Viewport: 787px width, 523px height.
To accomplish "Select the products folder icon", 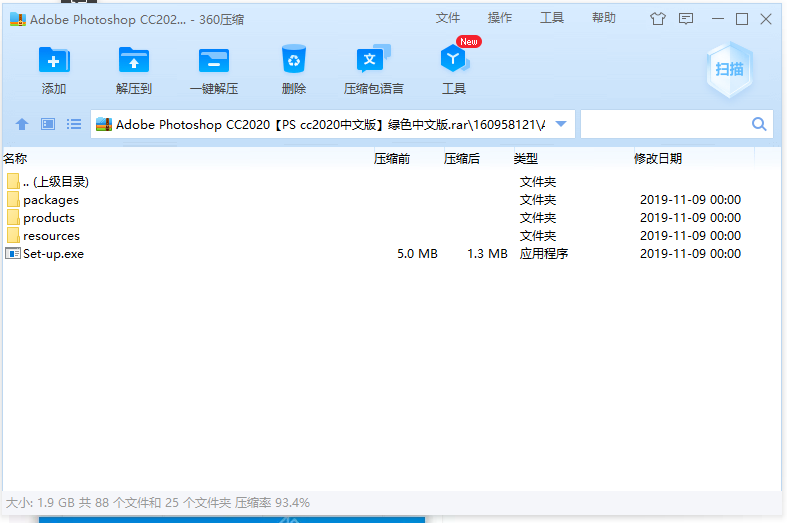I will (14, 218).
